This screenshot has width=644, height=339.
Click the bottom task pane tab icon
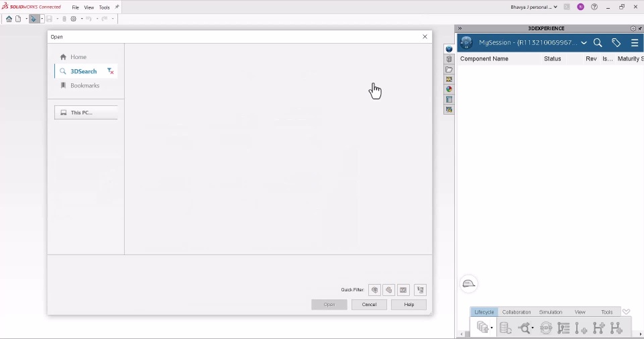point(449,109)
